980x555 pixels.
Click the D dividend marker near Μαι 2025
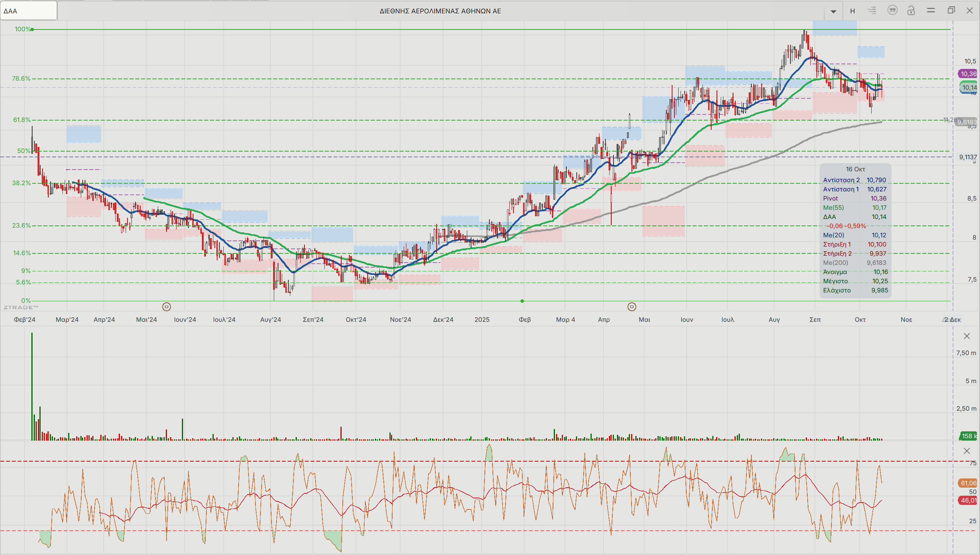click(632, 307)
